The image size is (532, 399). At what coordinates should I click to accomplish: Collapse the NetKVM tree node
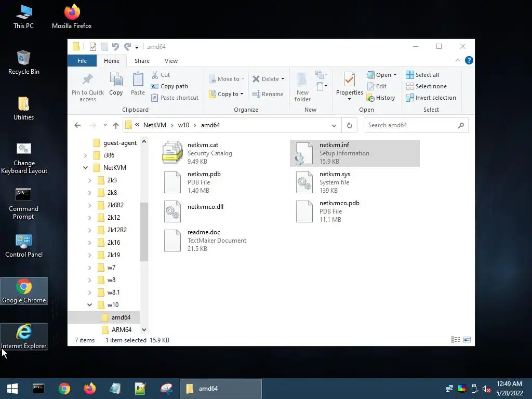[x=86, y=168]
